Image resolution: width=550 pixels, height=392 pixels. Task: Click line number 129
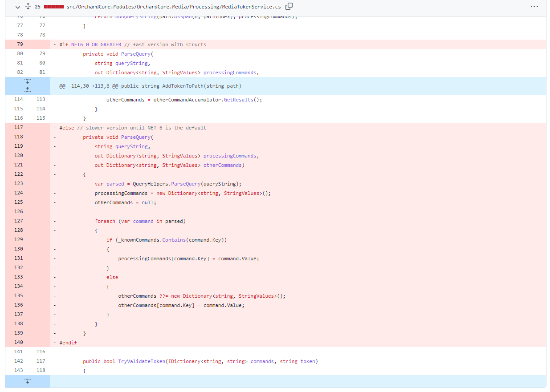pos(19,240)
